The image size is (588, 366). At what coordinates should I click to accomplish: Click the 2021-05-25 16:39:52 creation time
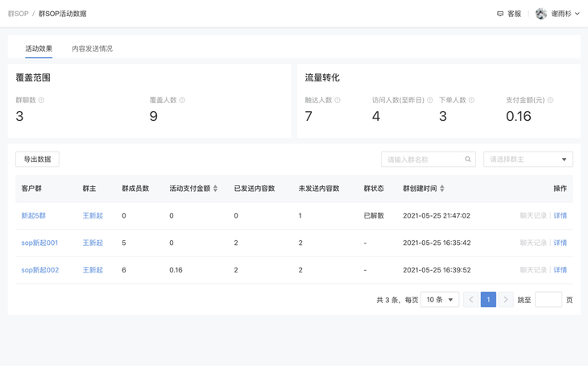(x=437, y=270)
